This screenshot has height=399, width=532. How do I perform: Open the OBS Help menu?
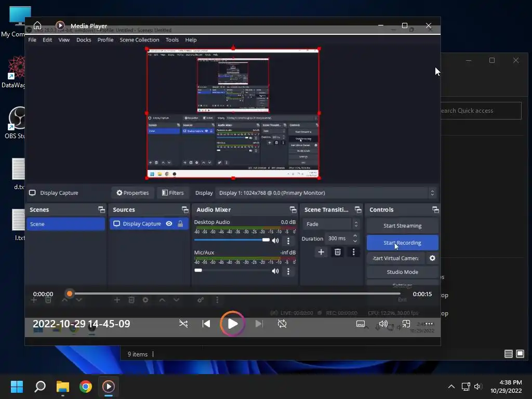pos(191,39)
